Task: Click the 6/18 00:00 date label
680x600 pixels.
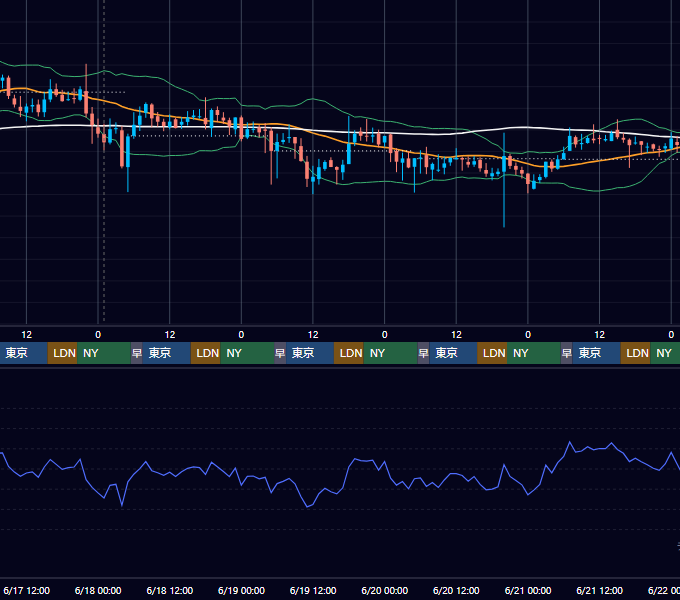Action: pos(98,590)
